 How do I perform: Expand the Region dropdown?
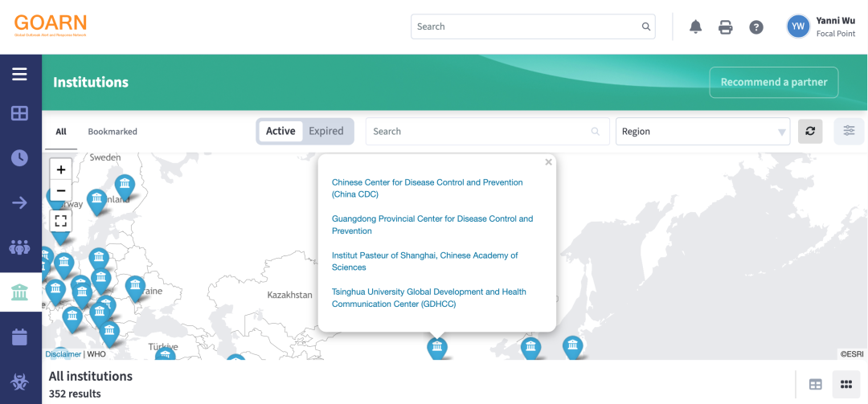(x=702, y=132)
